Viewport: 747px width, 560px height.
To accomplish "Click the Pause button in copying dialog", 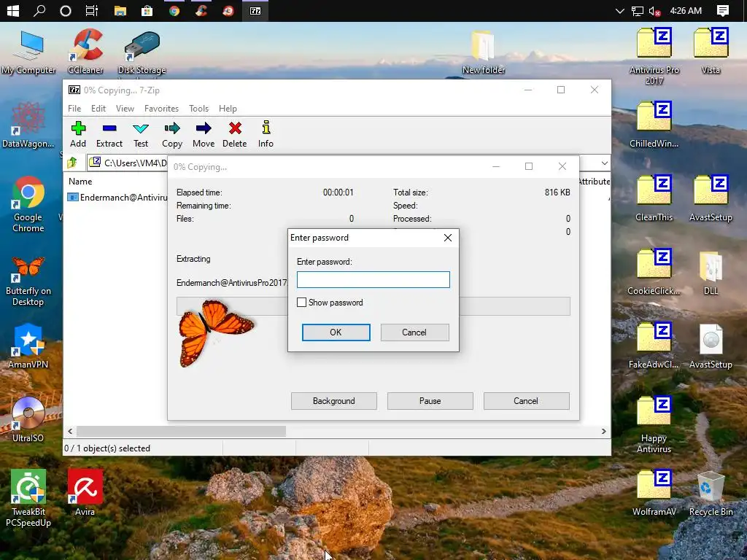I will pos(430,401).
